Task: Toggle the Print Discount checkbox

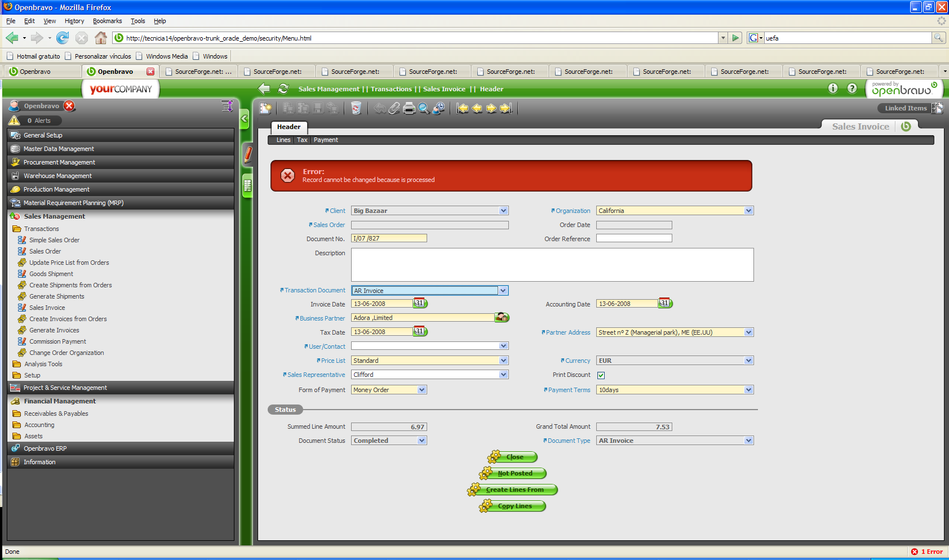Action: tap(601, 375)
